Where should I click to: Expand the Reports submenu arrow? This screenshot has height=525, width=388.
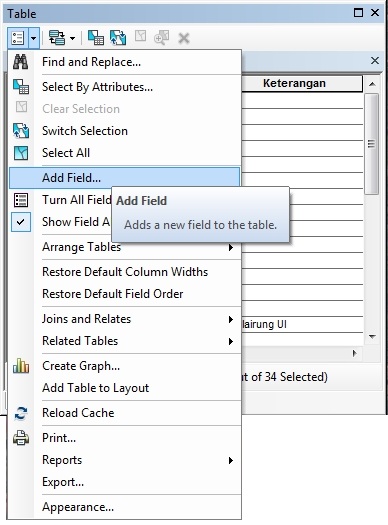point(231,460)
